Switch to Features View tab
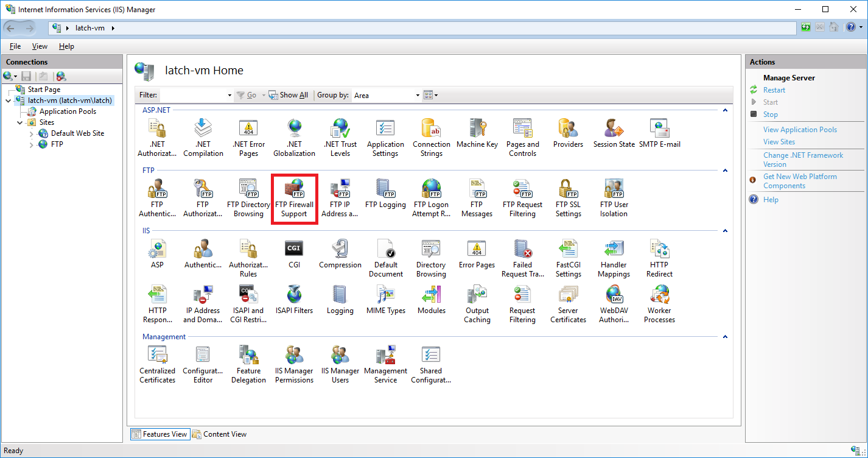The width and height of the screenshot is (868, 458). click(159, 434)
